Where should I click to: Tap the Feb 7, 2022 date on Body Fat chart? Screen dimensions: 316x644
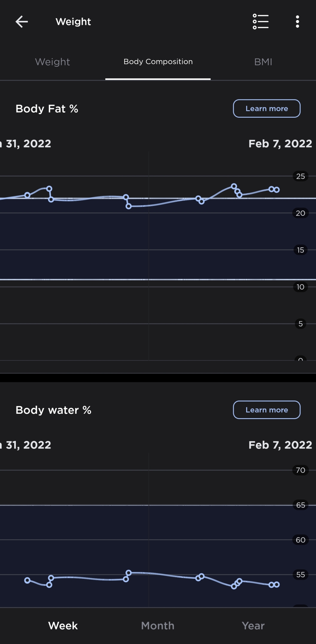(x=280, y=144)
